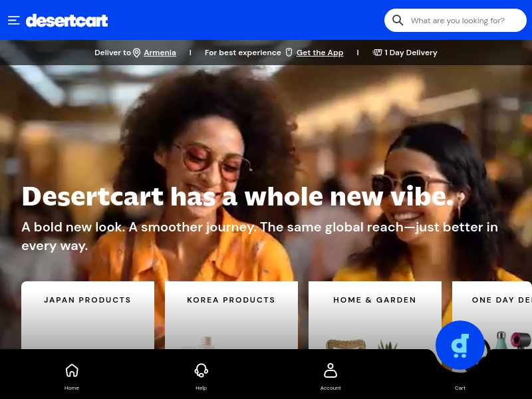Viewport: 532px width, 399px height.
Task: Open the Account tab
Action: [331, 376]
